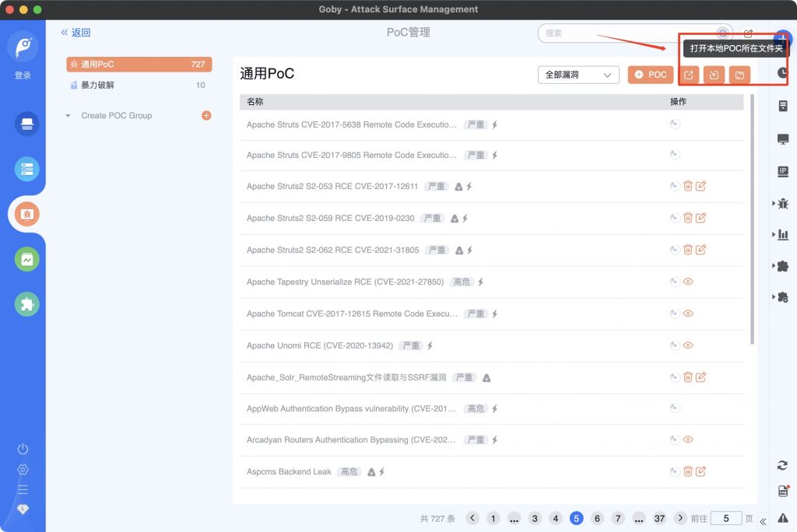Click the server icon in the right panel

[x=783, y=106]
